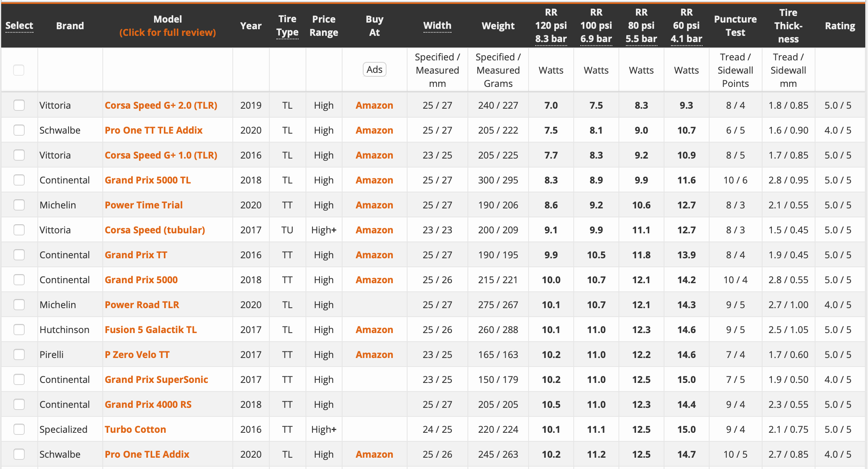Viewport: 868px width, 469px height.
Task: Select the Corsa Speed (tubular) row checkbox
Action: [x=19, y=230]
